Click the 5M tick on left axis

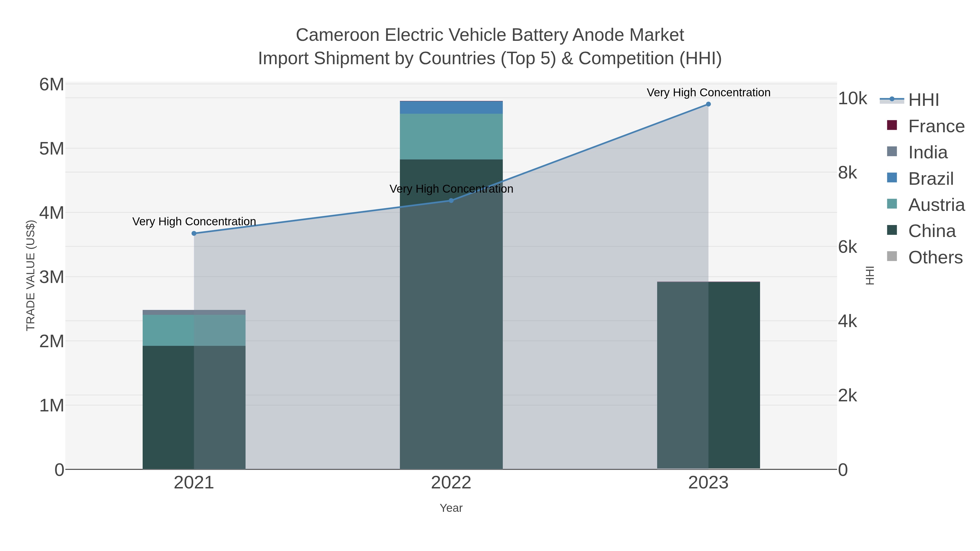point(52,149)
